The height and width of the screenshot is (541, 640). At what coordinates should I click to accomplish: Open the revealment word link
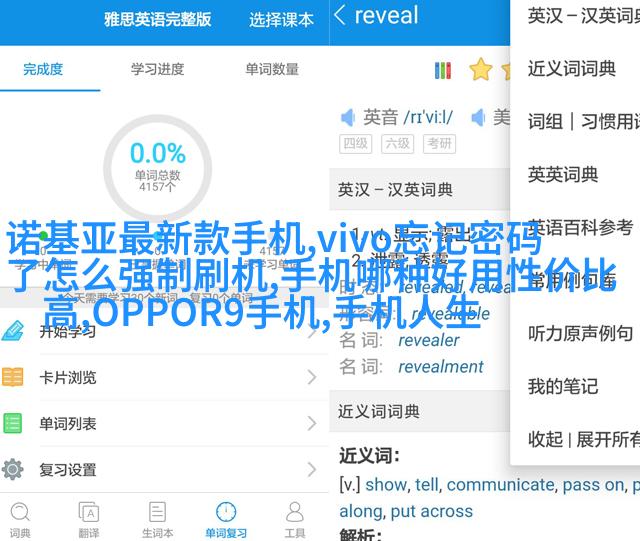tap(440, 367)
